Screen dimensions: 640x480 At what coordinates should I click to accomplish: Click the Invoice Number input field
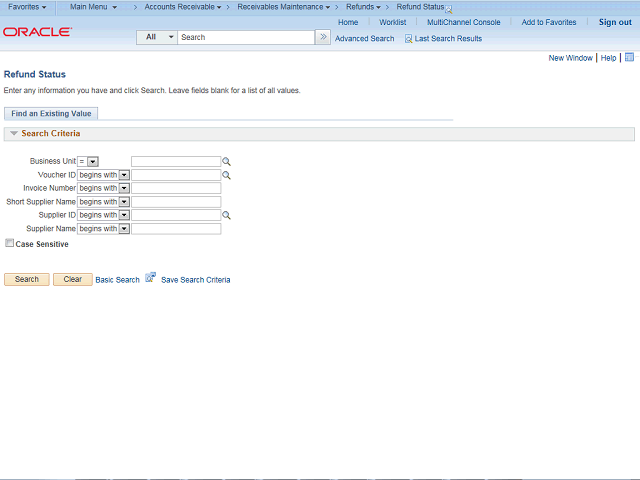pos(176,188)
